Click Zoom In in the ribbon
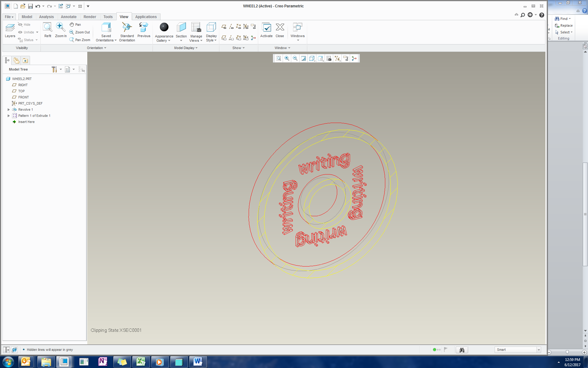Viewport: 588px width, 368px height. 61,30
